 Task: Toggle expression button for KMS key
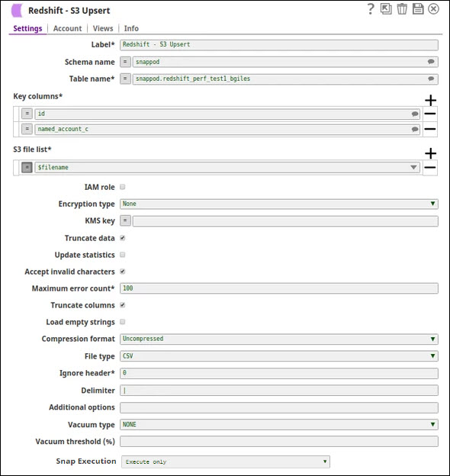tap(125, 220)
